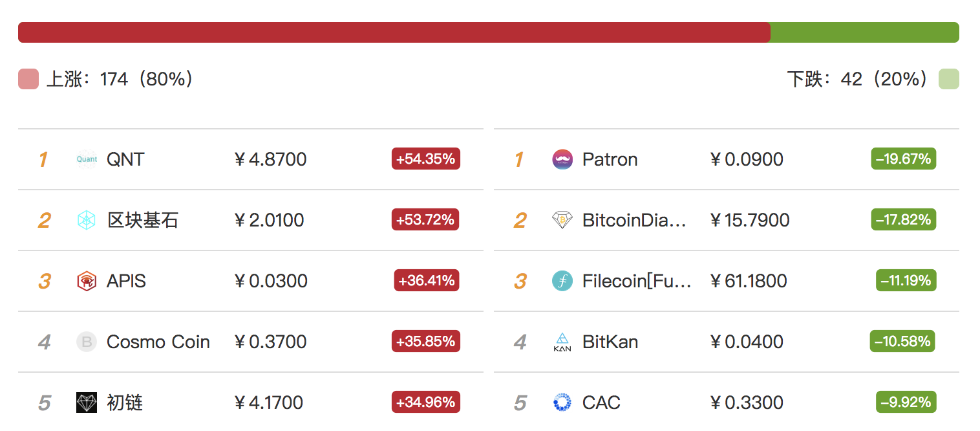This screenshot has height=431, width=980.
Task: Click the ¥15.7900 BitcoinDiamond price
Action: tap(750, 220)
